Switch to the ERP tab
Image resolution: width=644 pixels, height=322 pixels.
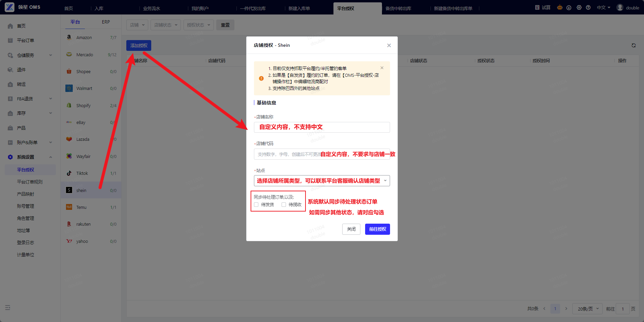coord(106,22)
